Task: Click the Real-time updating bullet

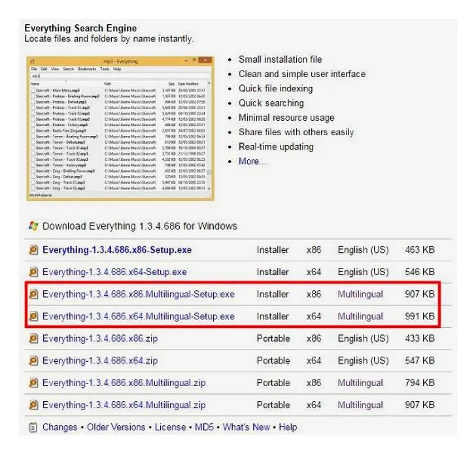Action: (276, 147)
